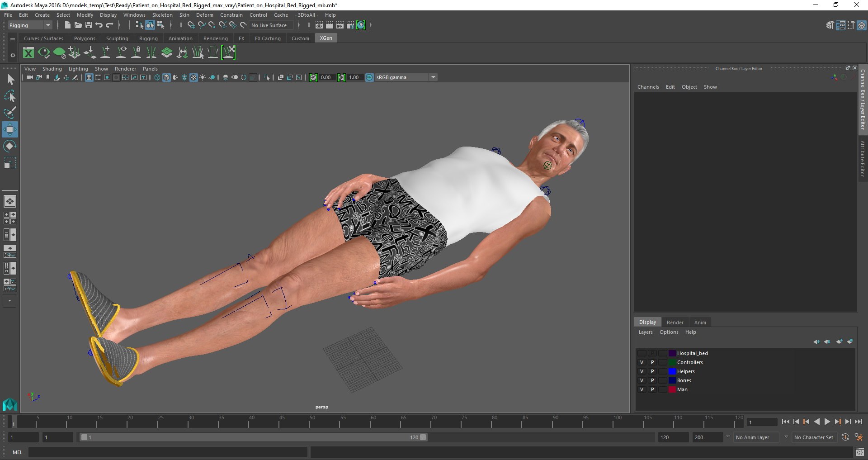Toggle playback P of Helpers layer
Screen dimensions: 868x460
652,371
